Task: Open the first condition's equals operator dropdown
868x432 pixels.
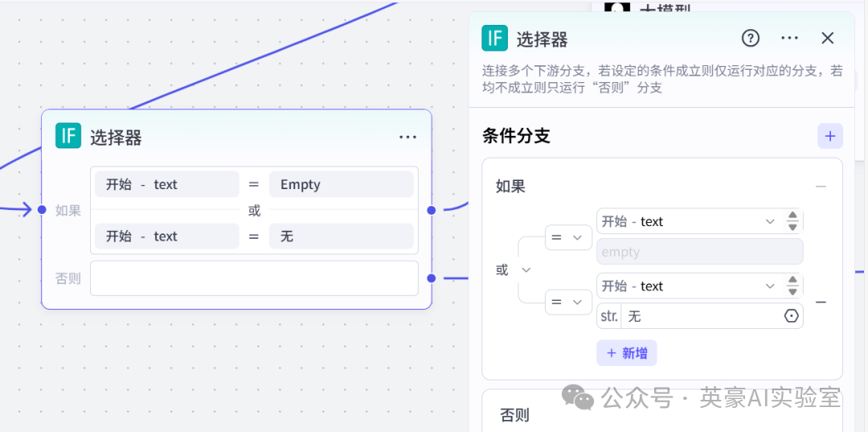Action: coord(568,237)
